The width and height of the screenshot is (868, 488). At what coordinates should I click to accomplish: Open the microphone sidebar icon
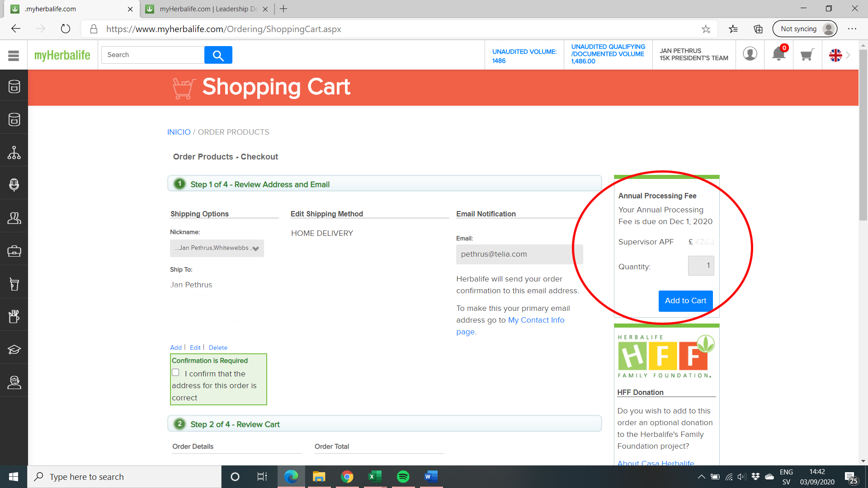14,185
